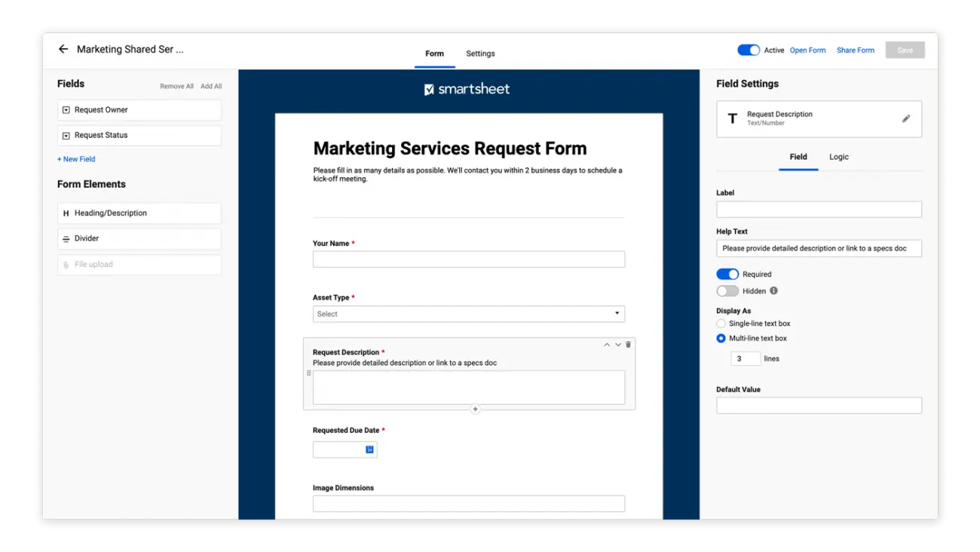The height and width of the screenshot is (552, 980).
Task: Move Request Description field down with the arrow
Action: 618,345
